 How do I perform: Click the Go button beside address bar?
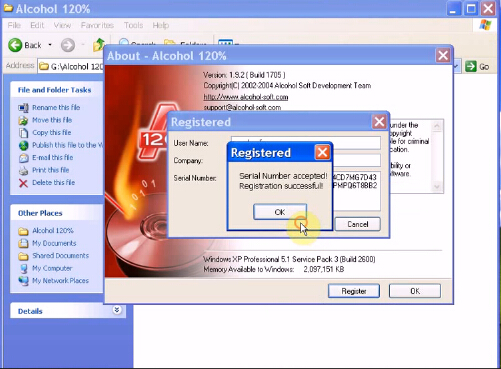[x=477, y=67]
